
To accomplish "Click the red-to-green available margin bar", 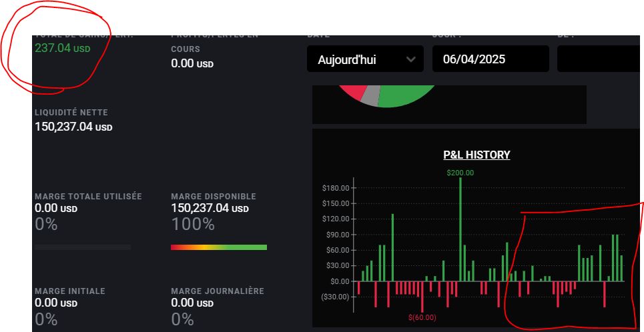I will (219, 247).
